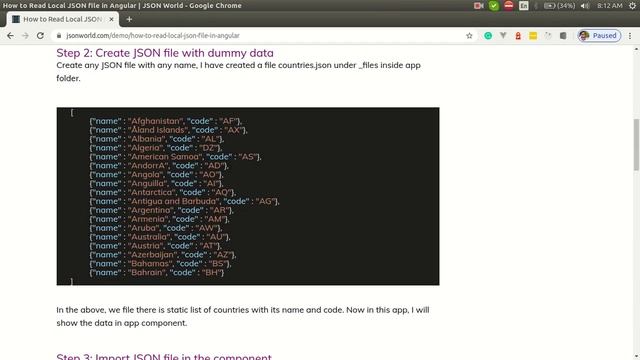
Task: Click the Afghanistan line in the code block
Action: pyautogui.click(x=166, y=121)
